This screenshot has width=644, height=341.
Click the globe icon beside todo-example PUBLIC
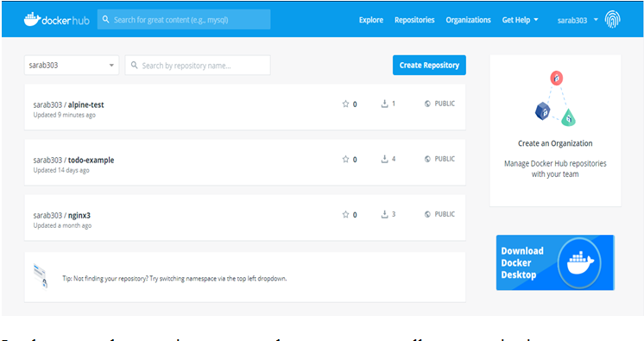point(427,159)
